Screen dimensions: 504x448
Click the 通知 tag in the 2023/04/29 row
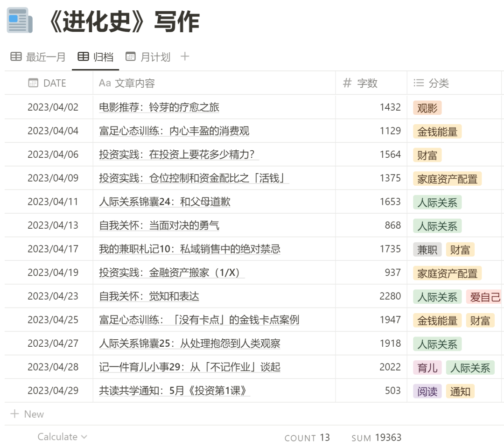[x=460, y=392]
